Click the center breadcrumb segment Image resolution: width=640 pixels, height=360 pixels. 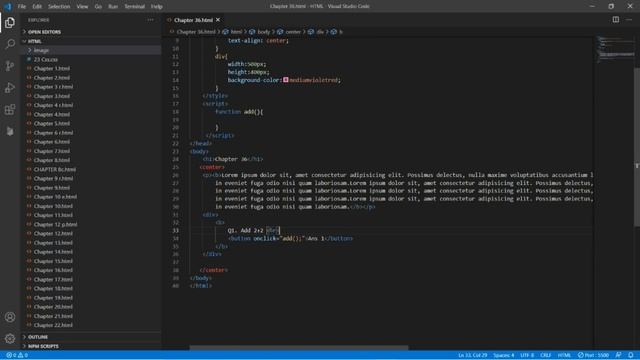coord(289,32)
